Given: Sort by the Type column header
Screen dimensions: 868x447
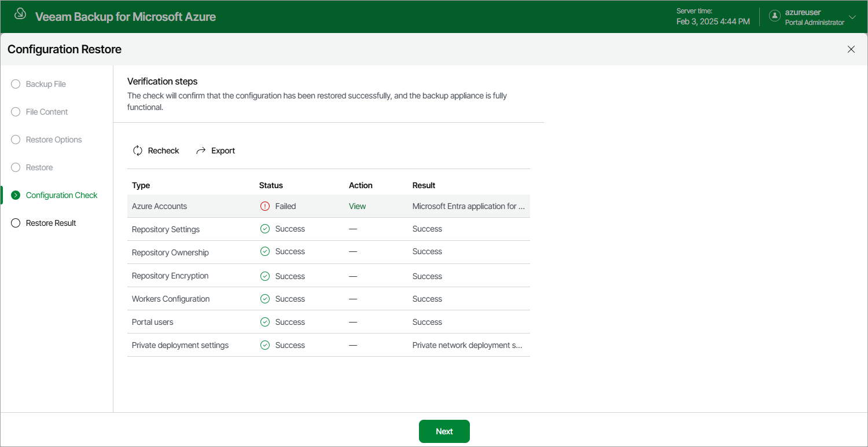Looking at the screenshot, I should click(x=141, y=185).
